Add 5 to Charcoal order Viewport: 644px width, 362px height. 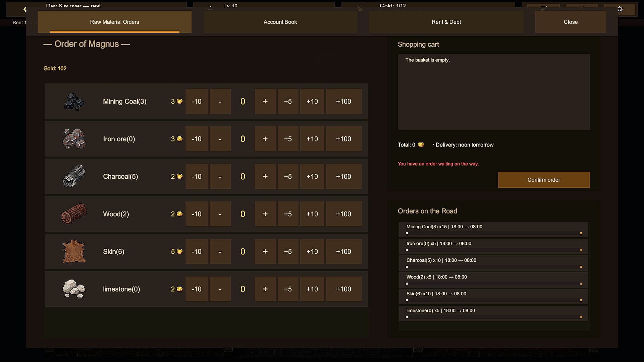pos(288,176)
